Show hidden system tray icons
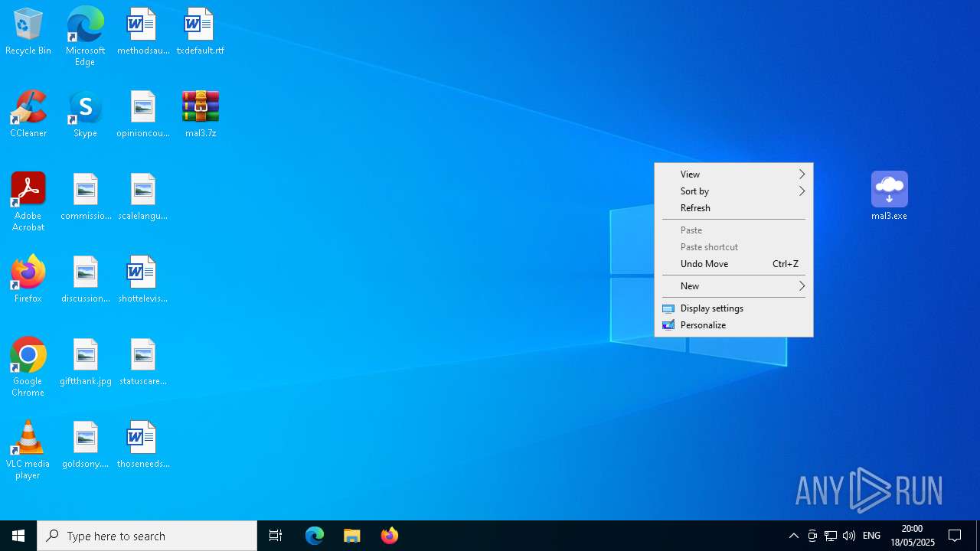 (794, 536)
